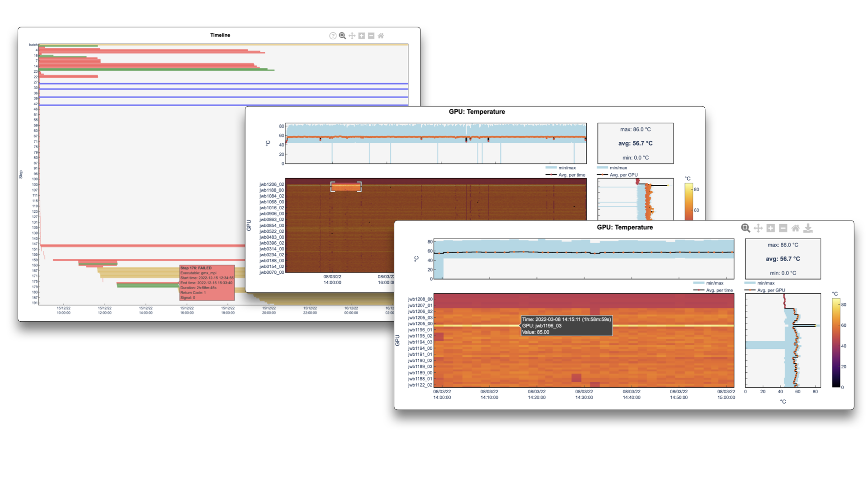Select box zoom tool in Timeline toolbar
The image size is (868, 488).
342,36
